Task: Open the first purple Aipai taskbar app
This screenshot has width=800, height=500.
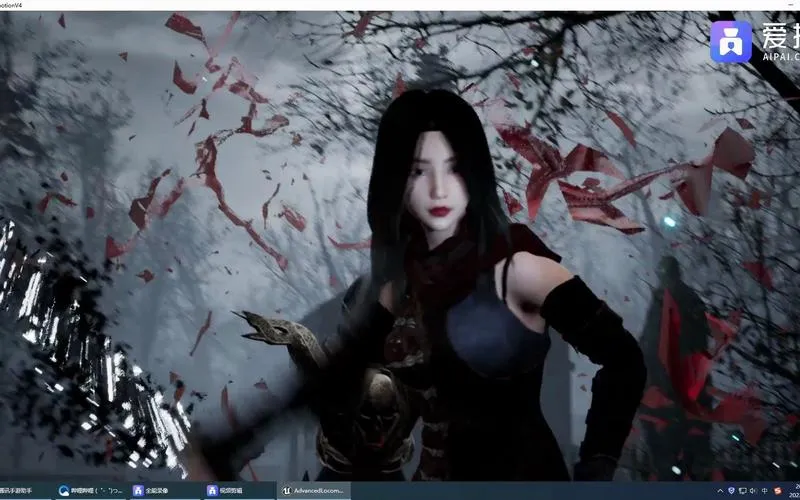Action: [165, 491]
